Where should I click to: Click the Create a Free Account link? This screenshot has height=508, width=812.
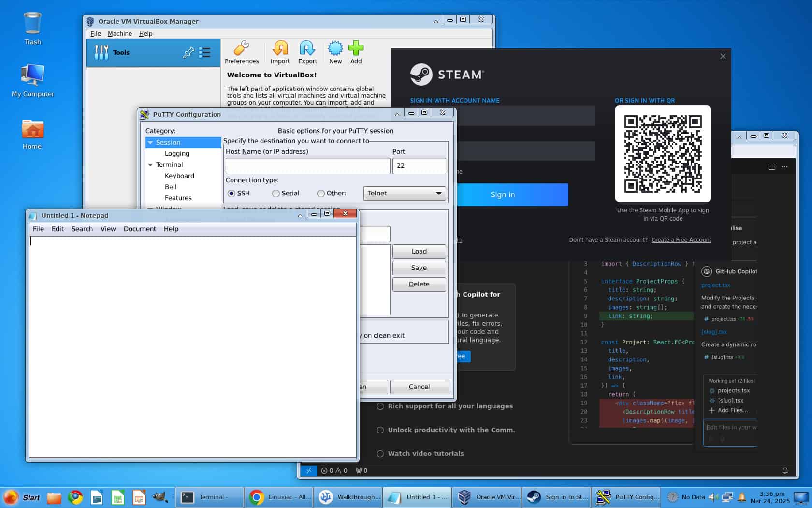[681, 239]
